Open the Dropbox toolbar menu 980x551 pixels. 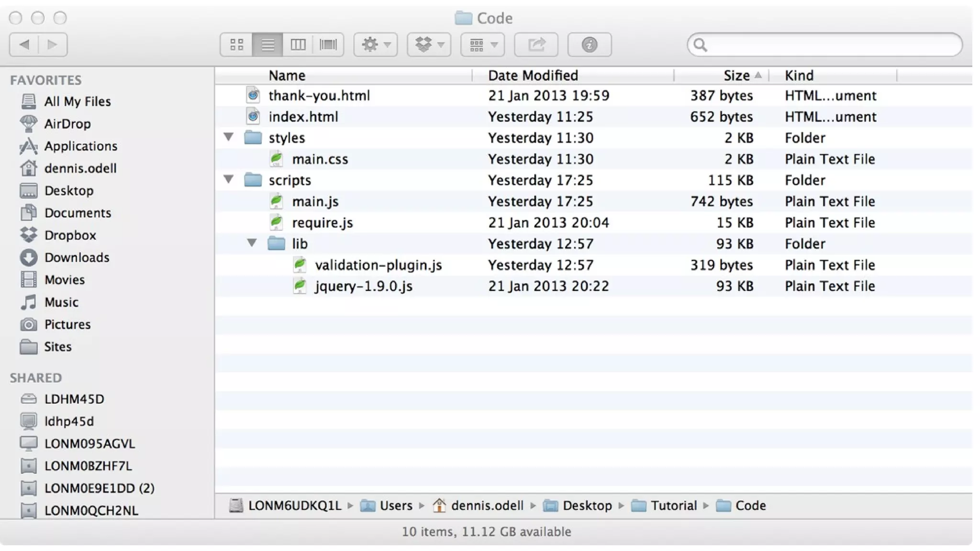(x=429, y=45)
